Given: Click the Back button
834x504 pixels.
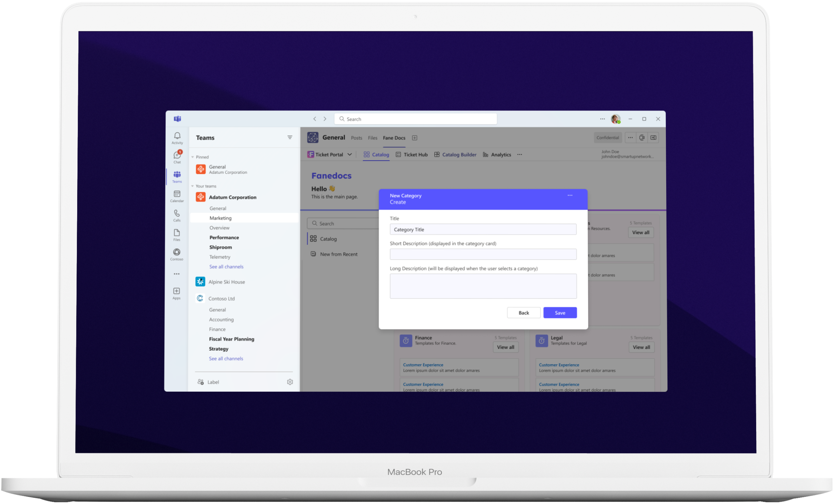Looking at the screenshot, I should [x=524, y=313].
